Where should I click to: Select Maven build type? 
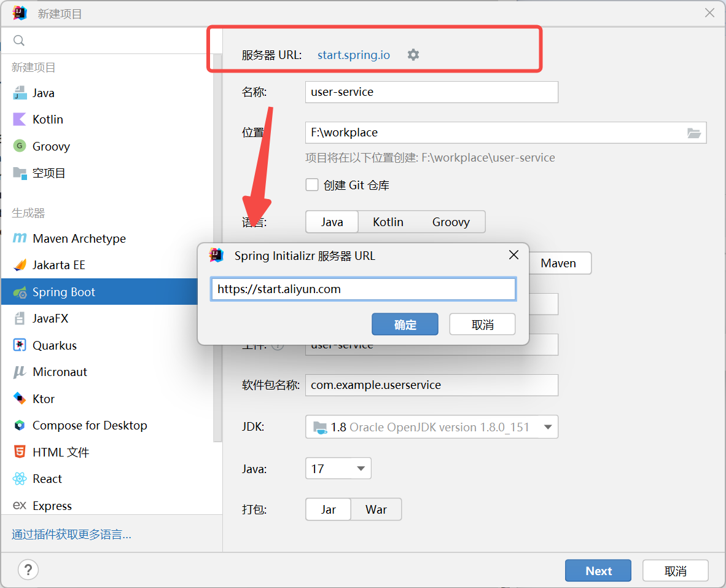(x=558, y=263)
